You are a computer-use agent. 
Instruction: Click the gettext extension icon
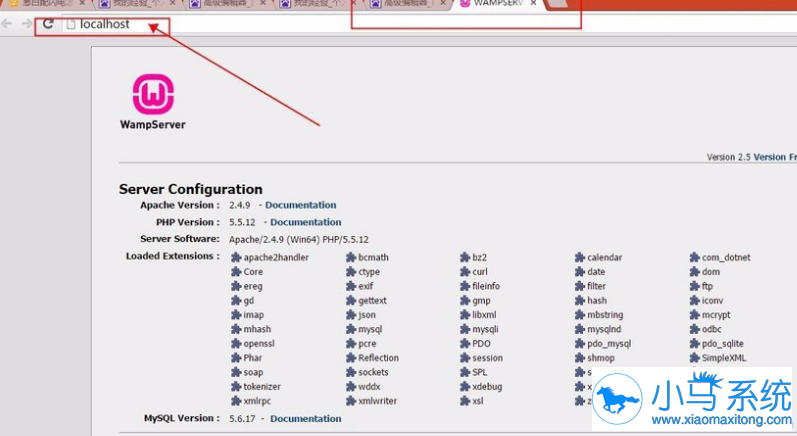(x=351, y=300)
